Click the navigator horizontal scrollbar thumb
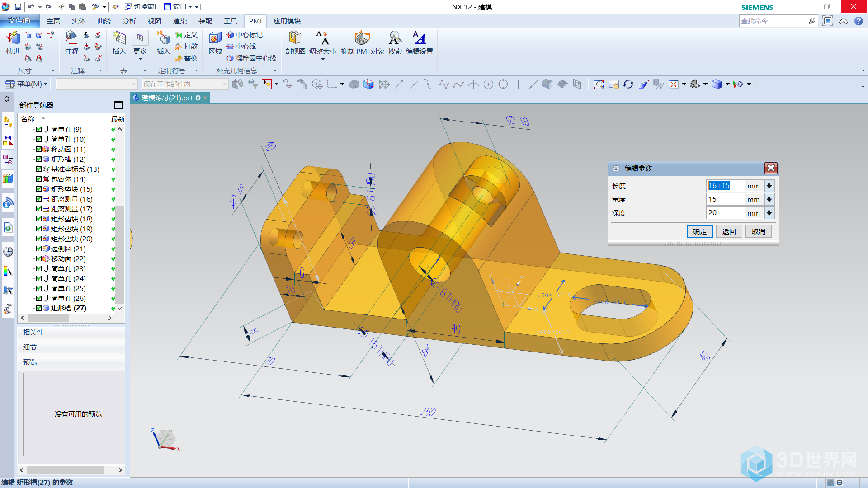 [48, 318]
